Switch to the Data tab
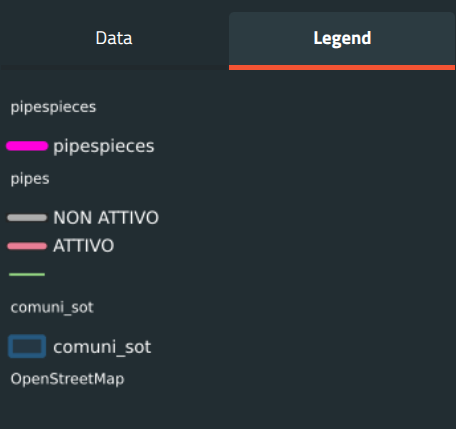The width and height of the screenshot is (456, 429). 114,38
